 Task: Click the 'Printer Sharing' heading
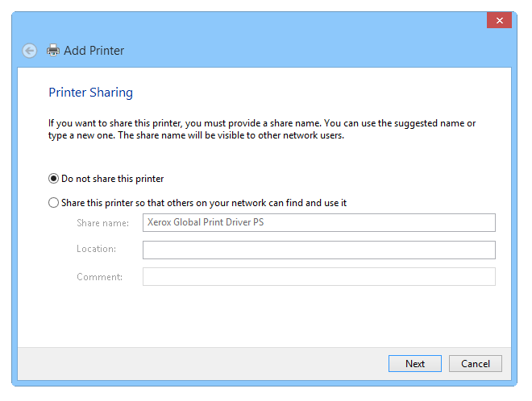[90, 93]
